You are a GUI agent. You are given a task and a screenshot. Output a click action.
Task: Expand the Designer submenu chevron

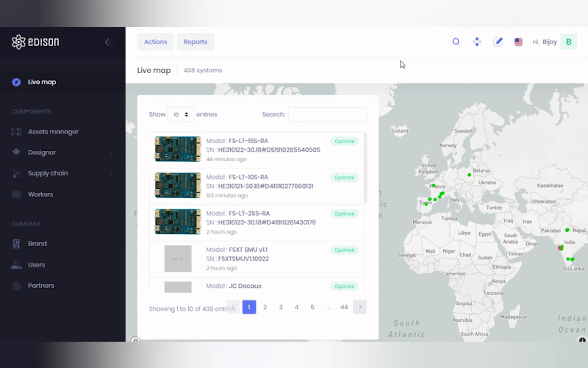tap(112, 153)
